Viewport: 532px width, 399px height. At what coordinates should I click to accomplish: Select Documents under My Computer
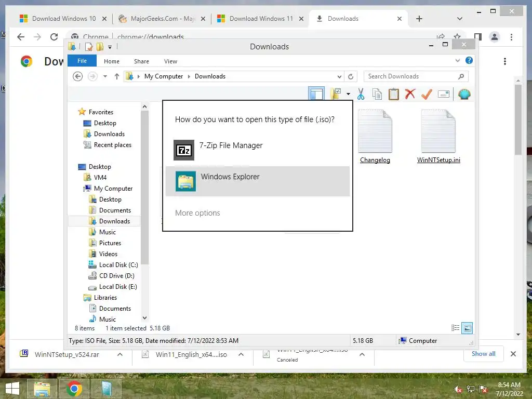[x=115, y=210]
